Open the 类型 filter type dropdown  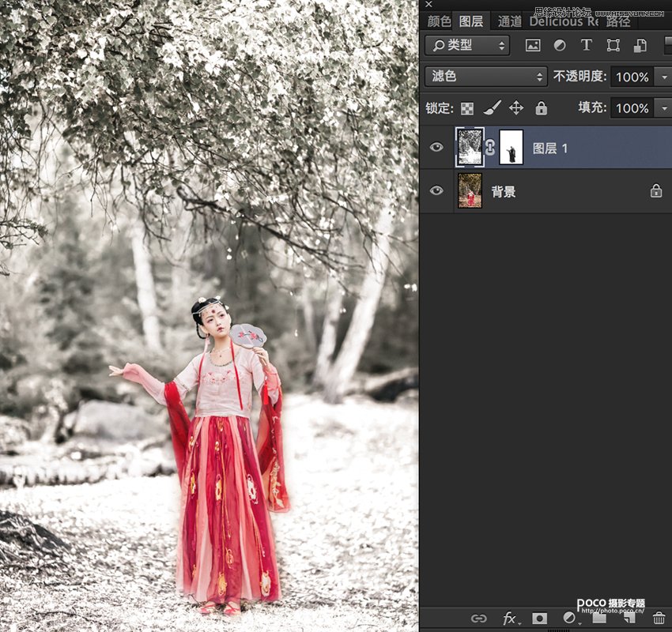467,45
